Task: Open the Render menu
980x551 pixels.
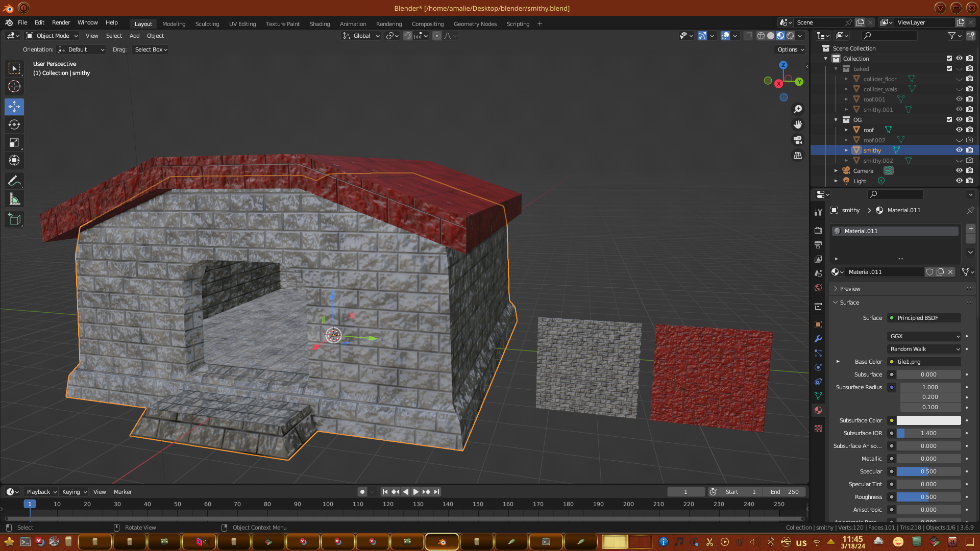Action: tap(61, 22)
